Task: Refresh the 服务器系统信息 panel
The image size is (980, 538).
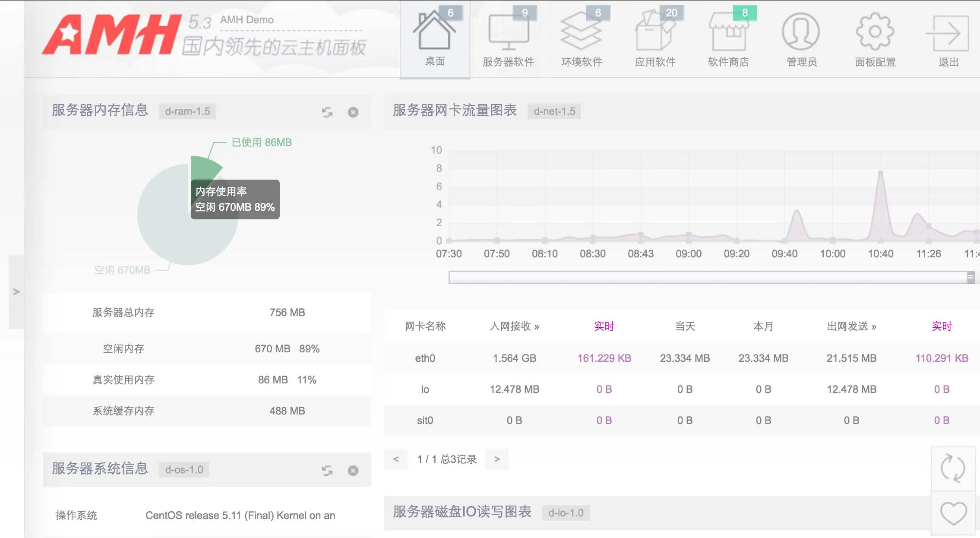Action: [x=327, y=471]
